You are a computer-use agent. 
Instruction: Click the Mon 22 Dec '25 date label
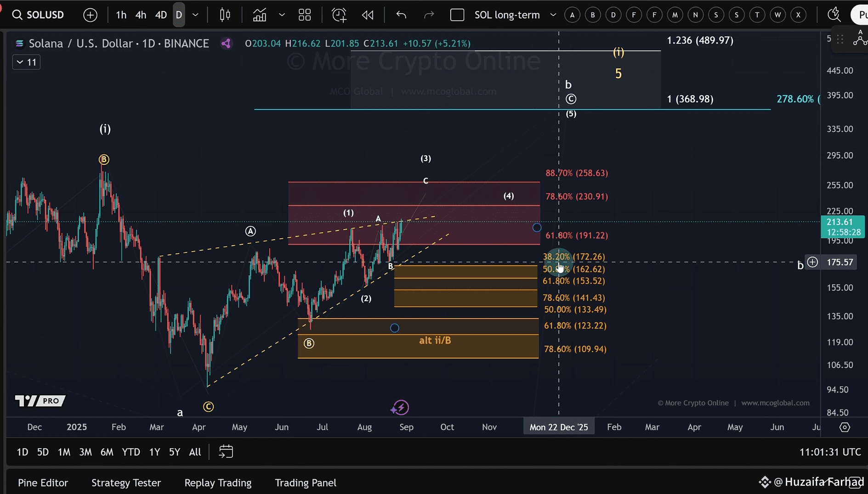click(x=559, y=427)
